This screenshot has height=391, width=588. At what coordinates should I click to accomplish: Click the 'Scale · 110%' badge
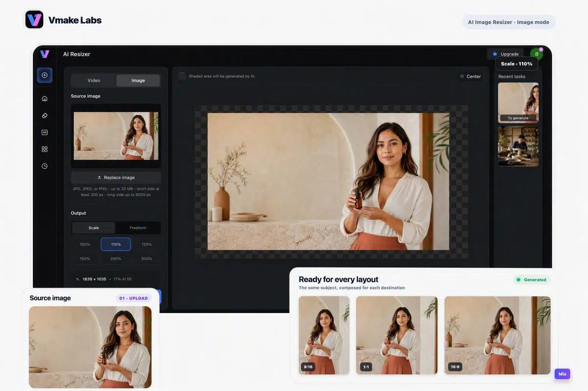516,64
